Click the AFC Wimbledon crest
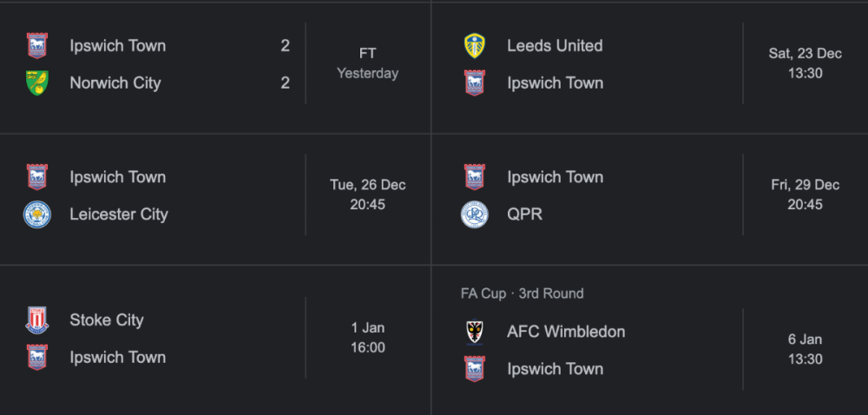868x415 pixels. (474, 332)
